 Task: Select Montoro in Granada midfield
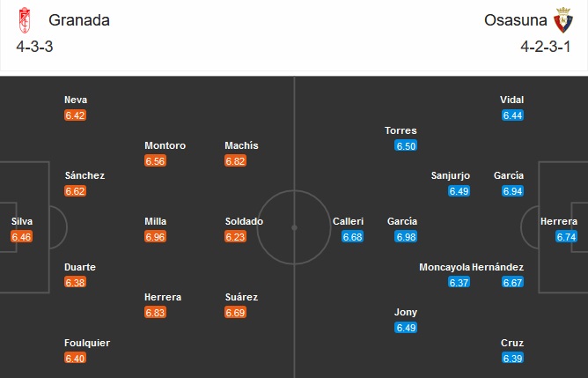click(165, 145)
